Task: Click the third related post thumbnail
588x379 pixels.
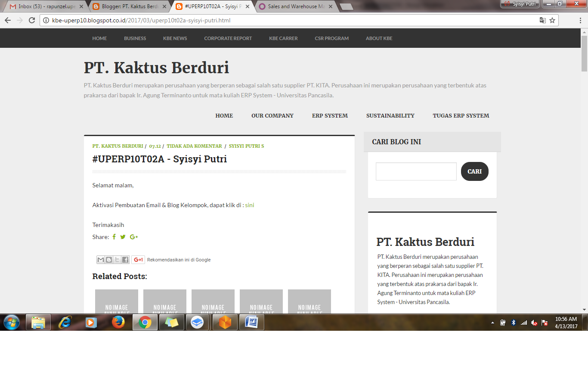Action: [x=213, y=301]
